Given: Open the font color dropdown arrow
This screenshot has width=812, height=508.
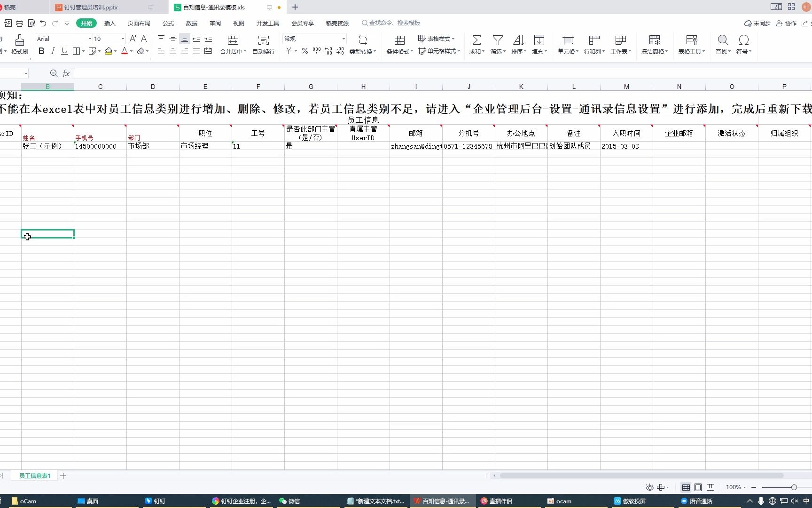Looking at the screenshot, I should click(x=130, y=51).
